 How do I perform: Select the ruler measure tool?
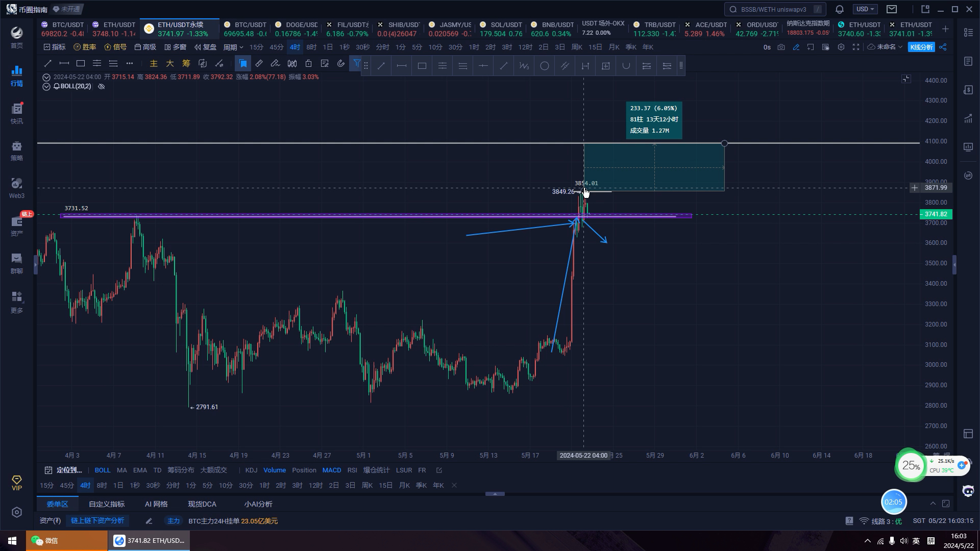tap(259, 63)
